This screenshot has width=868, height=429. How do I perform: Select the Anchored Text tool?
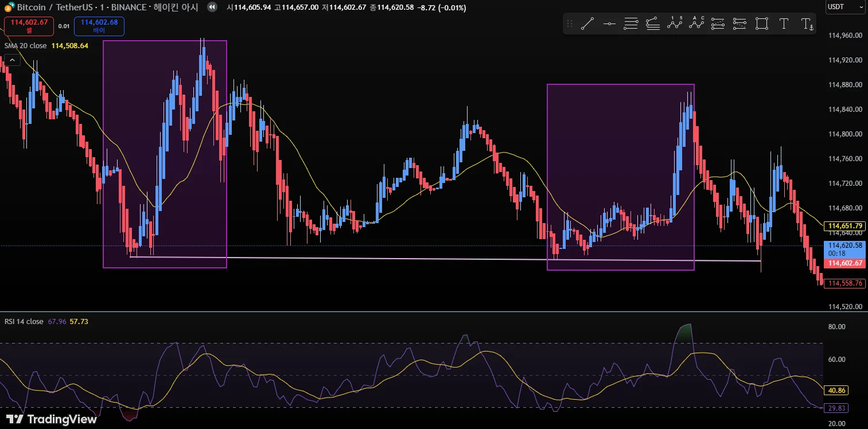coord(807,24)
